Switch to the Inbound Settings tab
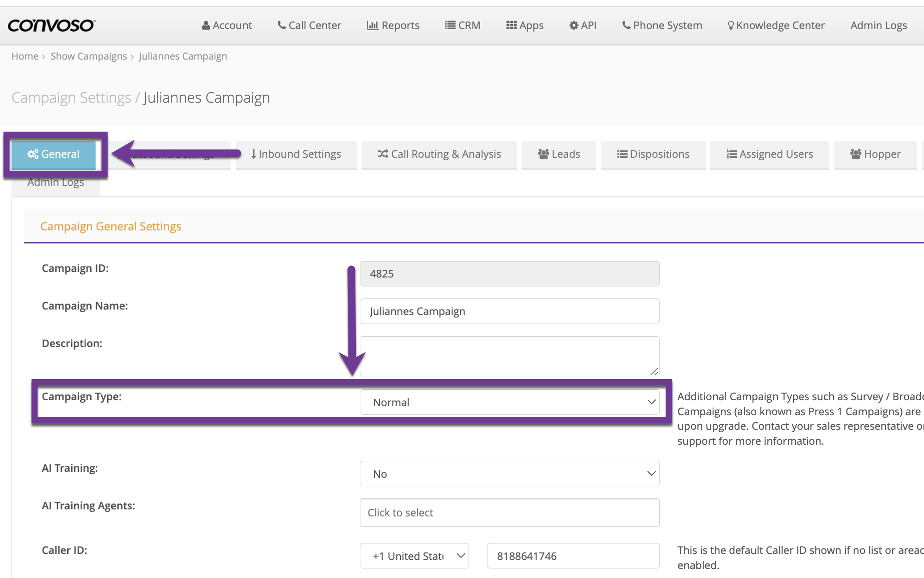Screen dimensions: 924x578 tap(296, 154)
